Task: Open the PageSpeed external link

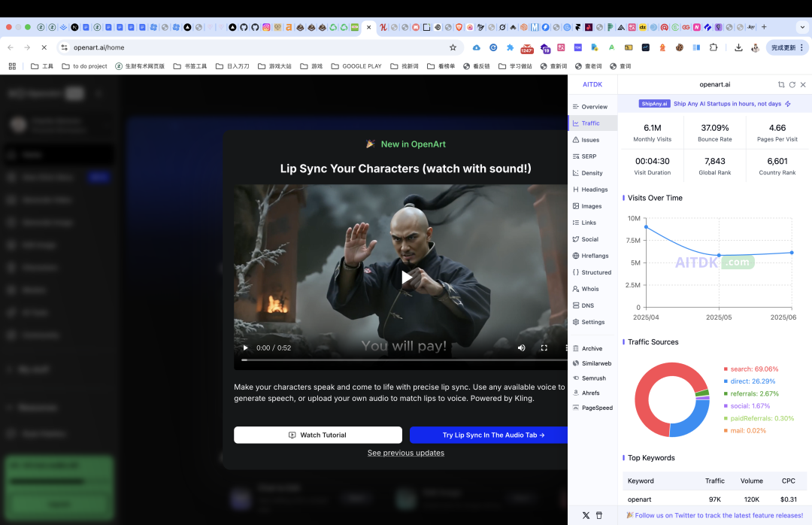Action: point(592,408)
